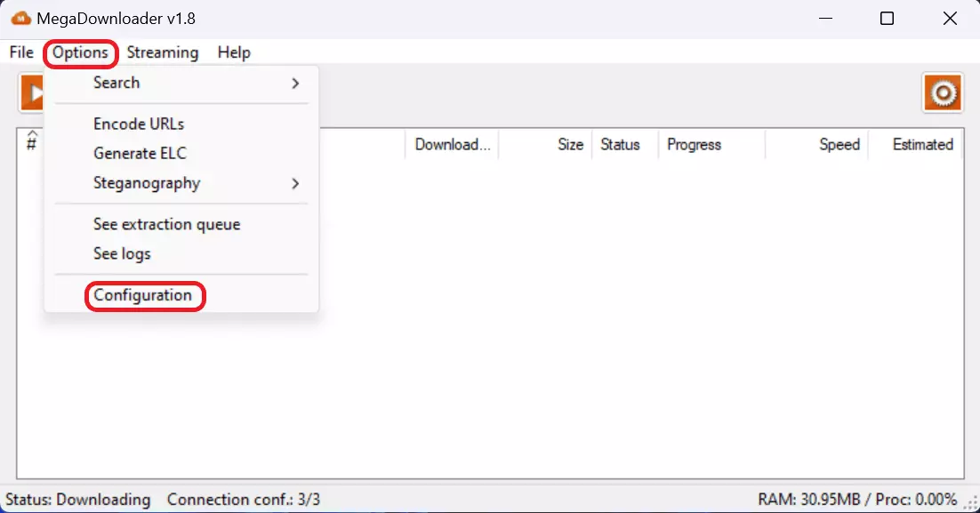Open the File menu

coord(21,52)
